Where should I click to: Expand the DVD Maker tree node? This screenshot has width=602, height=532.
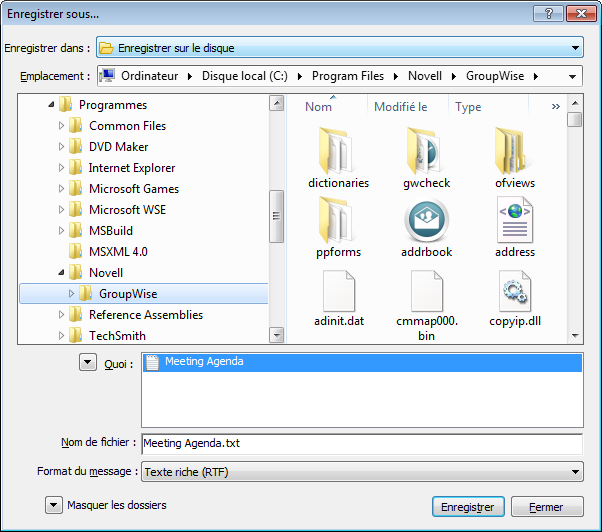tap(61, 147)
